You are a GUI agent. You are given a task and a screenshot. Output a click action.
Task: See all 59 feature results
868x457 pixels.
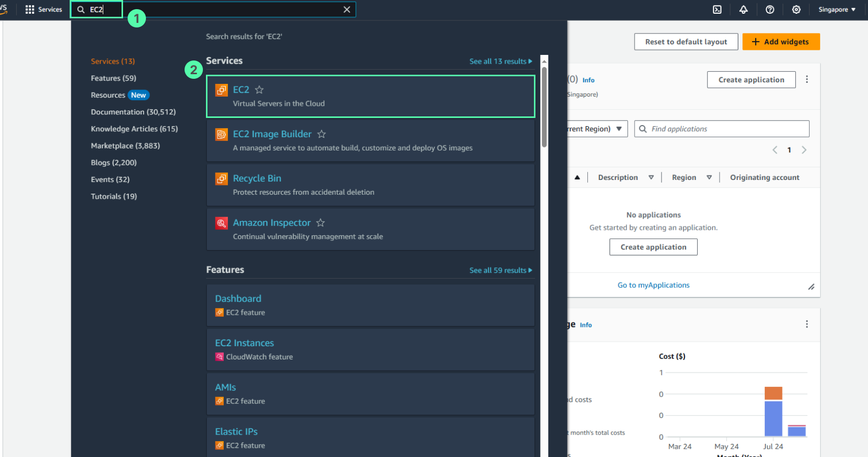pos(500,270)
